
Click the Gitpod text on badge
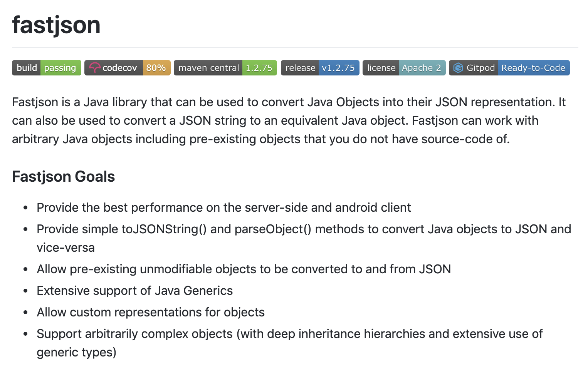pyautogui.click(x=480, y=68)
